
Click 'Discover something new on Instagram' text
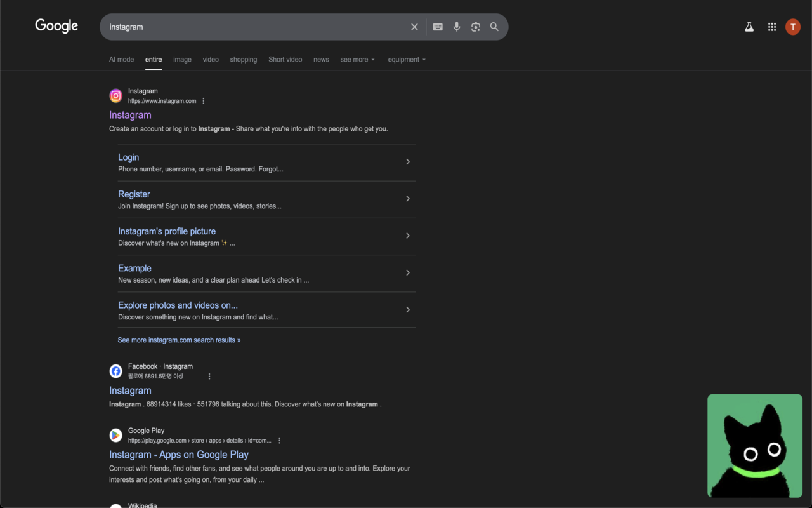tap(198, 317)
